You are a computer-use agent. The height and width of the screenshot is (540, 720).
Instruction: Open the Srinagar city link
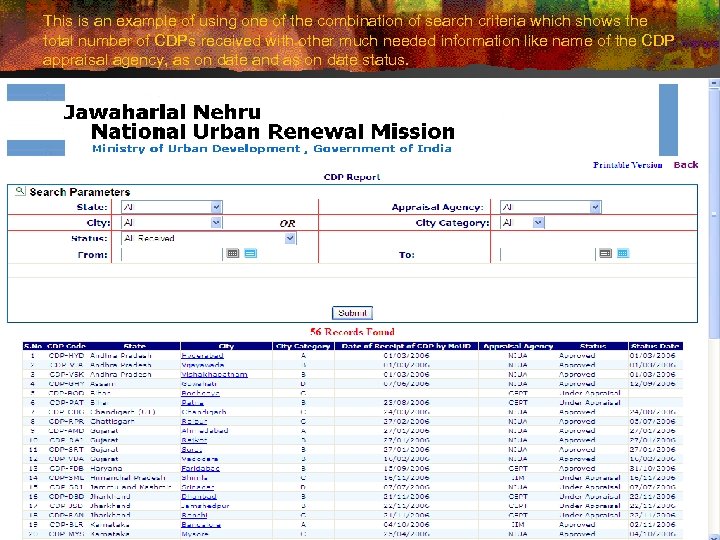point(197,487)
